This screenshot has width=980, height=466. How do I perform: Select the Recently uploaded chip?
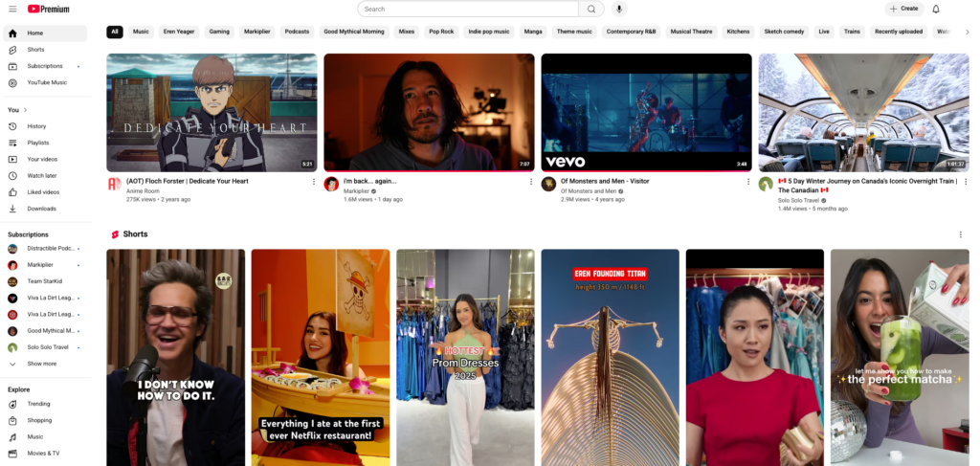point(899,32)
